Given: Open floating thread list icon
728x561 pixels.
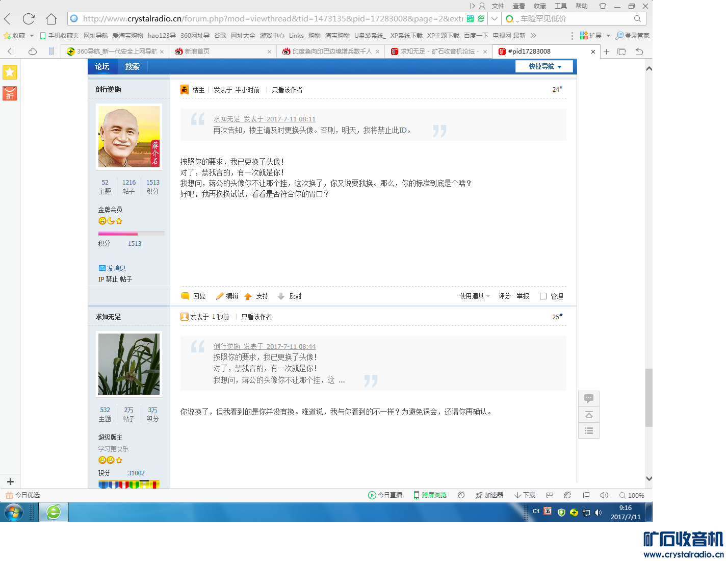Looking at the screenshot, I should pos(589,431).
